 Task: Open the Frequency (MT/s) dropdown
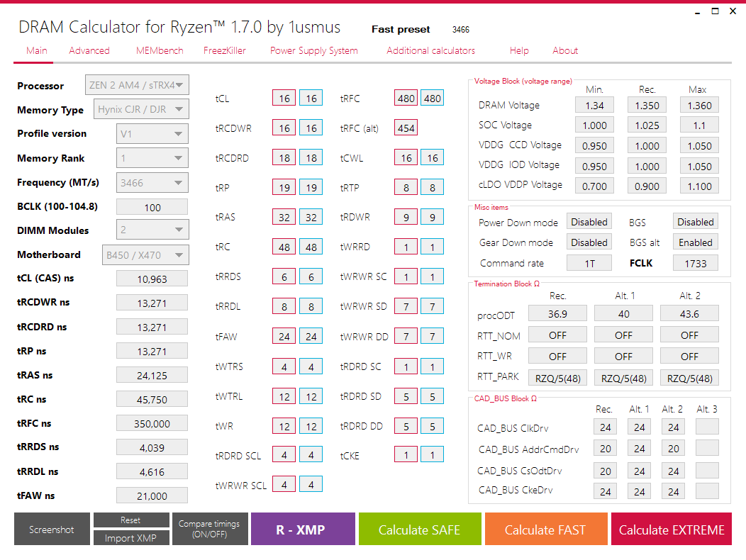152,182
